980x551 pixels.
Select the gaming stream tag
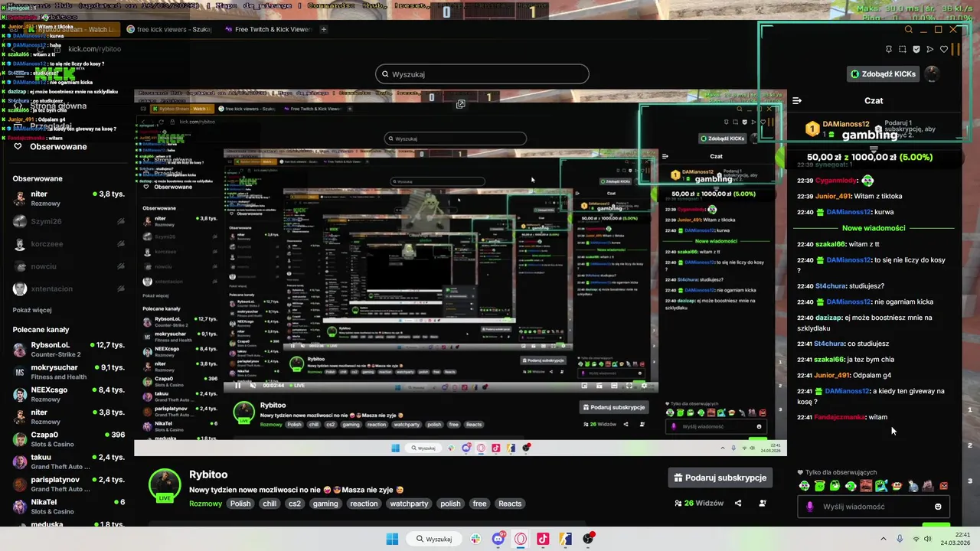[x=325, y=504]
